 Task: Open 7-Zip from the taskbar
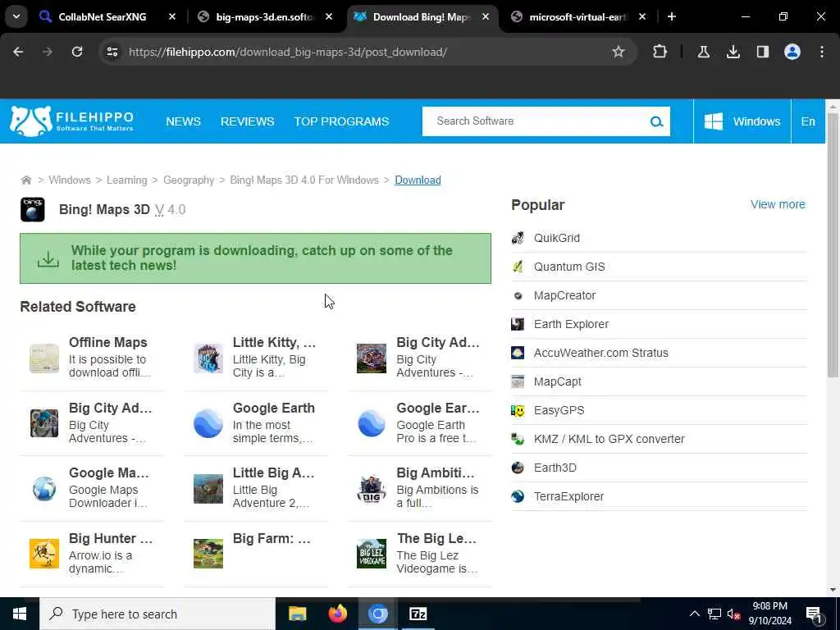pos(418,614)
